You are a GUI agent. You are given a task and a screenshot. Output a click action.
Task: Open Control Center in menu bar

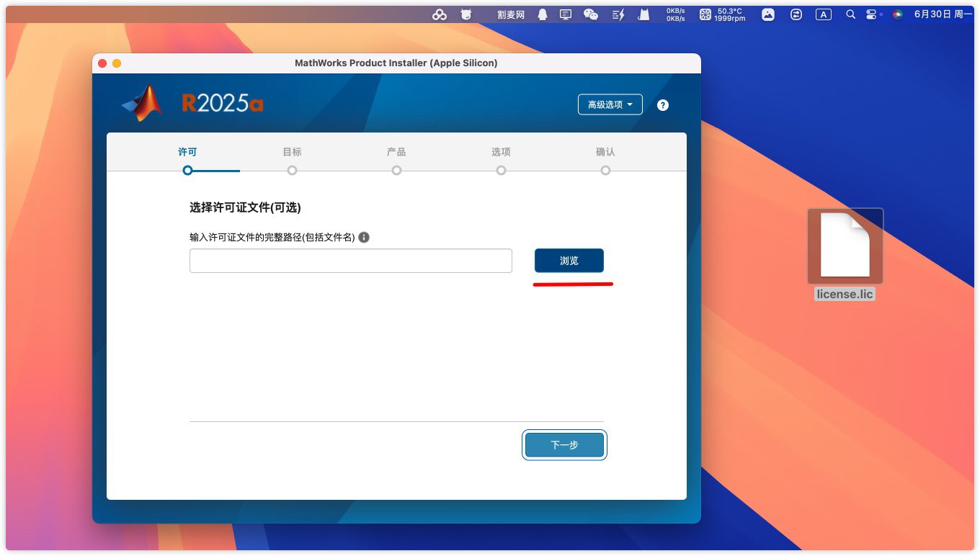tap(871, 14)
